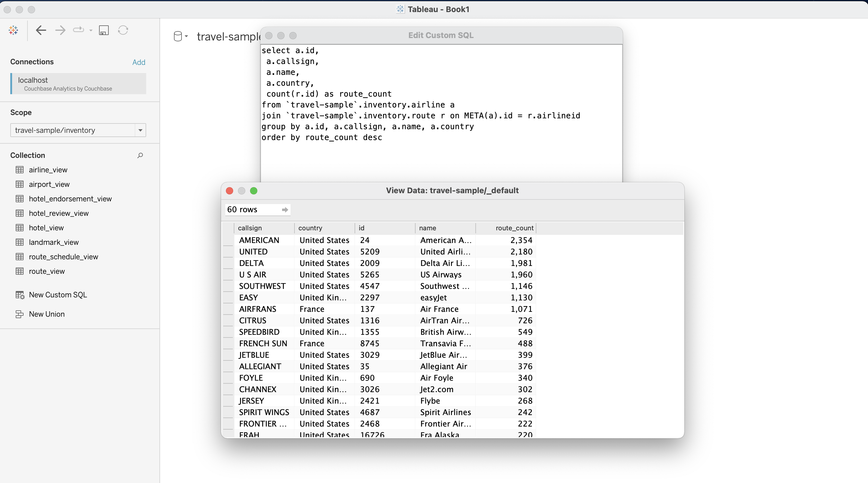Go forward with the right arrow toolbar icon
The image size is (868, 483).
60,30
